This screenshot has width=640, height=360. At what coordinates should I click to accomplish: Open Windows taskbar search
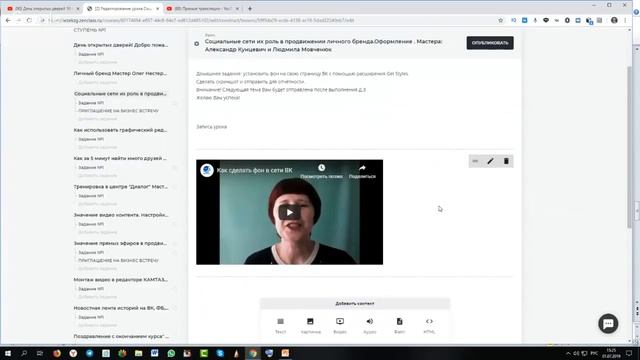[24, 353]
